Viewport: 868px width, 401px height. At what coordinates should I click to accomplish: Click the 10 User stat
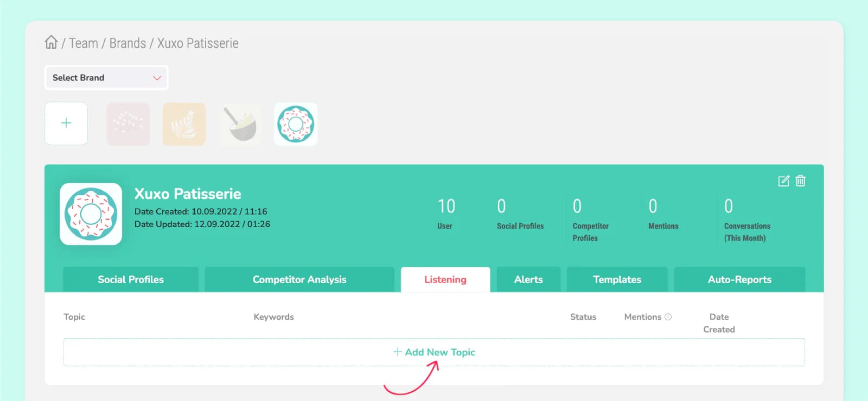click(x=446, y=215)
